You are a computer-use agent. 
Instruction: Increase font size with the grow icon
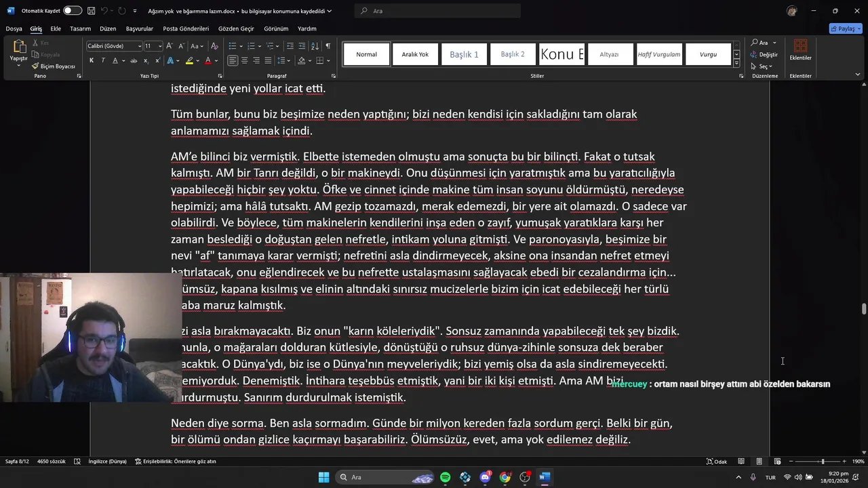[x=170, y=46]
